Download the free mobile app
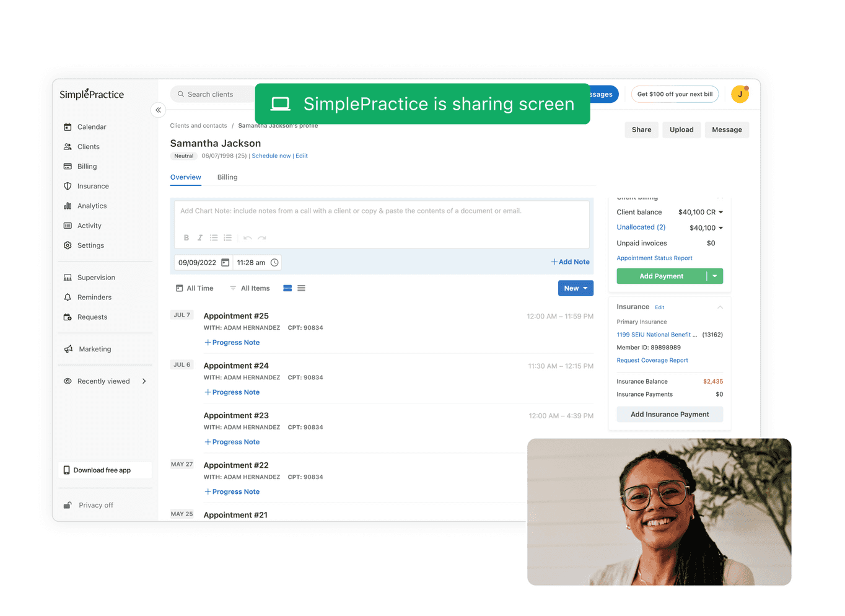Viewport: 845px width, 616px height. (x=105, y=470)
